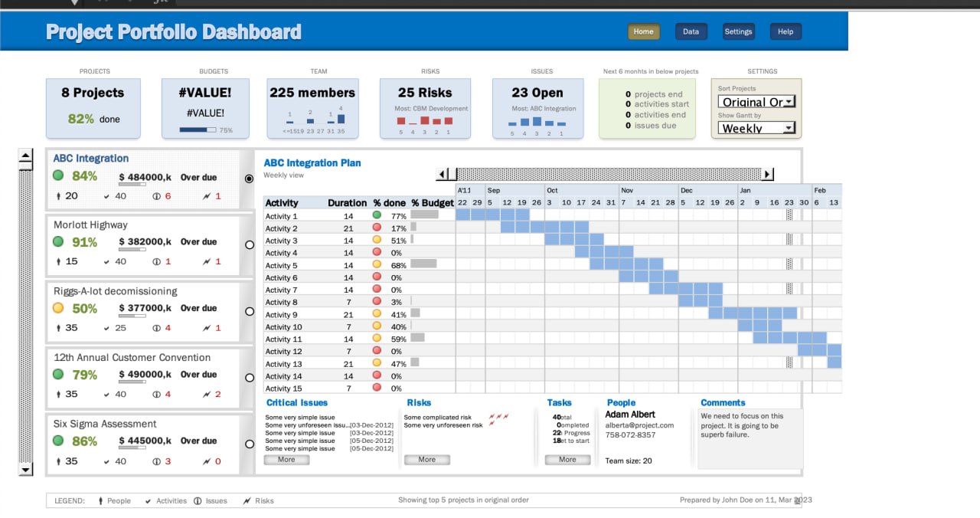Viewport: 980px width, 518px height.
Task: Click More under Tasks
Action: (567, 460)
